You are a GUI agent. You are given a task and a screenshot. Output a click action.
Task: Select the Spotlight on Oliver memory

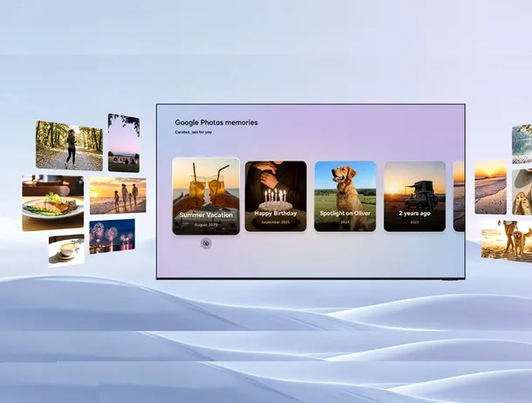[345, 196]
